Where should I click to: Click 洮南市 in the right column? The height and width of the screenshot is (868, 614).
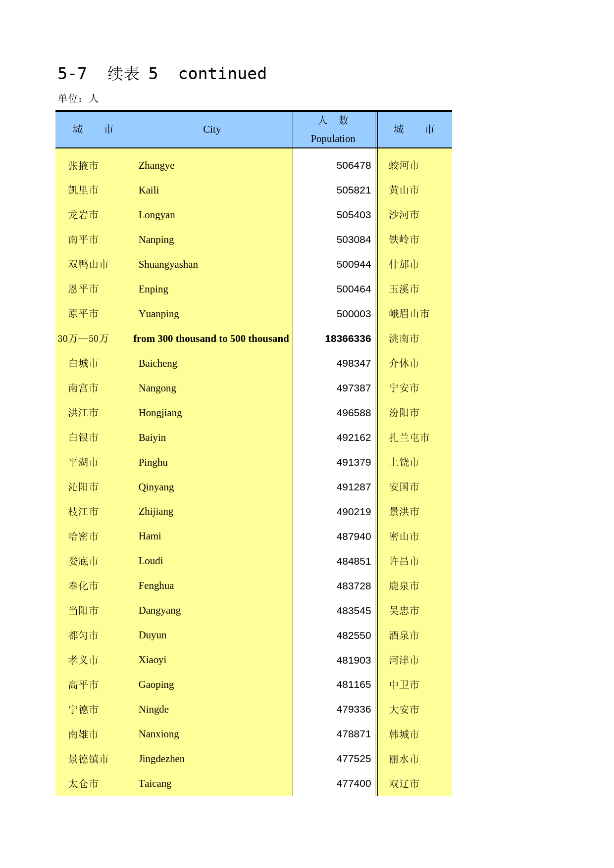point(404,338)
